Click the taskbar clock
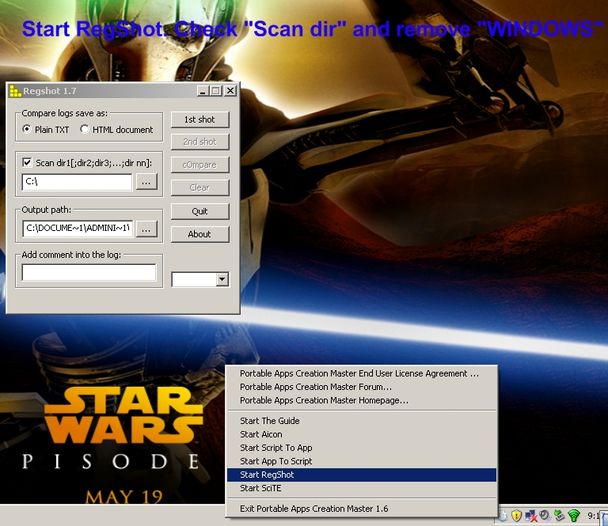Image resolution: width=608 pixels, height=526 pixels. coord(593,516)
